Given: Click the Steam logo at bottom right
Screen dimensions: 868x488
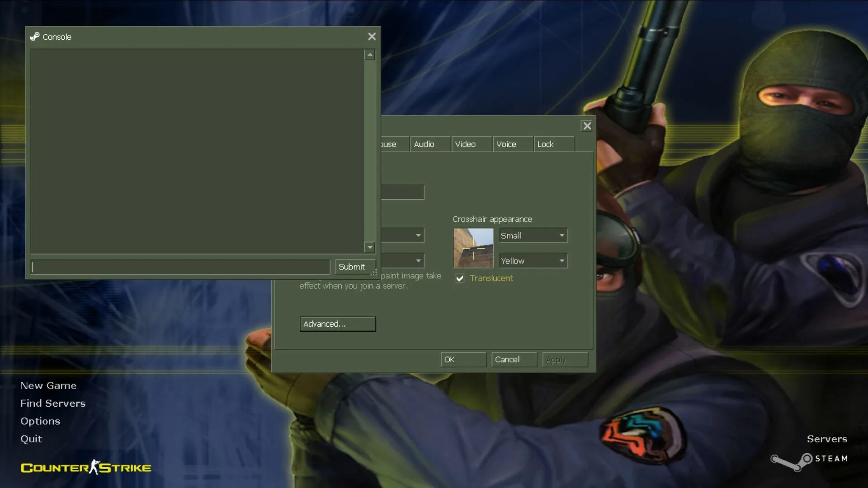Looking at the screenshot, I should click(809, 461).
